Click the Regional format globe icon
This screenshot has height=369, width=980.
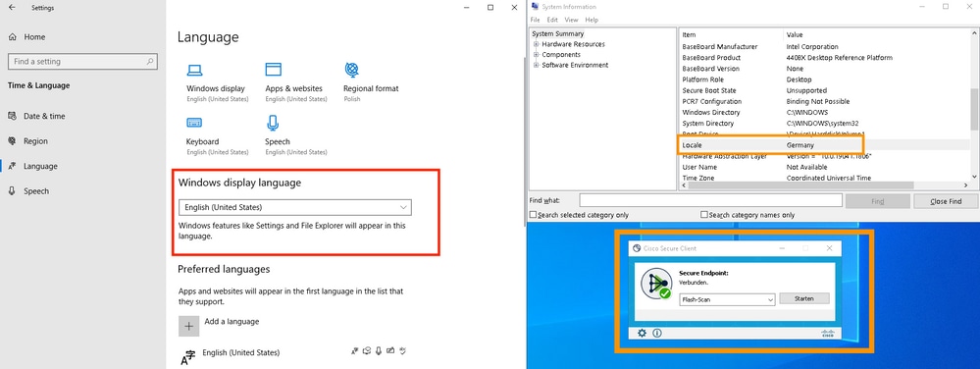pyautogui.click(x=351, y=69)
